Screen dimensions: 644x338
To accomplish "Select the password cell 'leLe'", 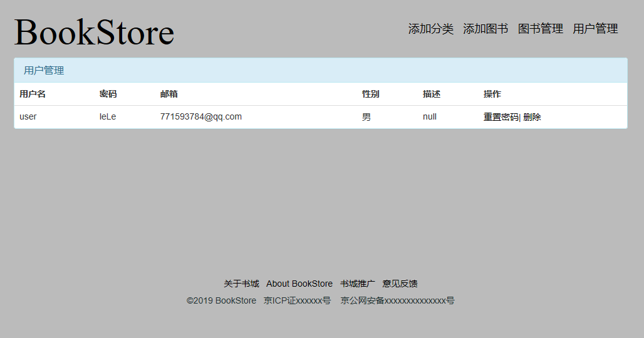I will (108, 116).
